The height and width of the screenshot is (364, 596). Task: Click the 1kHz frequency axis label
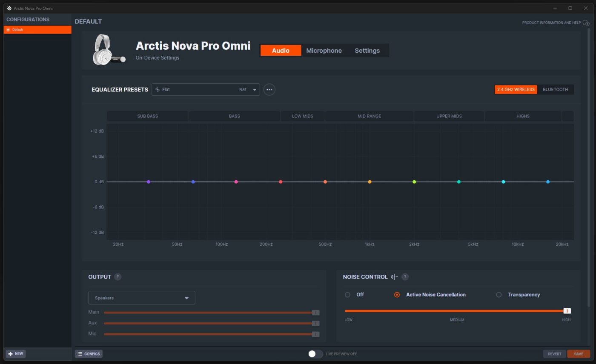(370, 245)
